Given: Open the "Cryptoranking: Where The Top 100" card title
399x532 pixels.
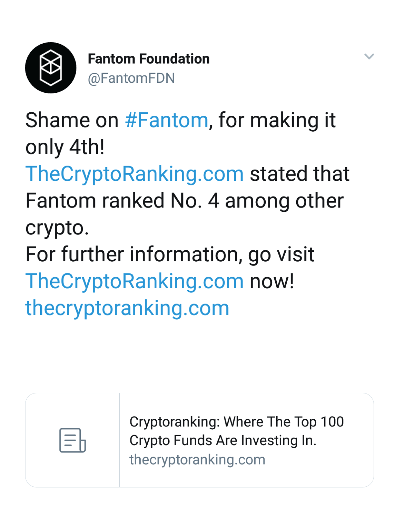Looking at the screenshot, I should click(236, 422).
